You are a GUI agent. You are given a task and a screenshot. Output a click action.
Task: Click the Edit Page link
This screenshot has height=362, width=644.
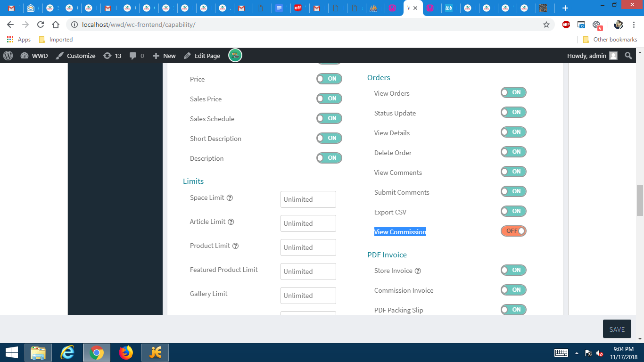[x=202, y=56]
